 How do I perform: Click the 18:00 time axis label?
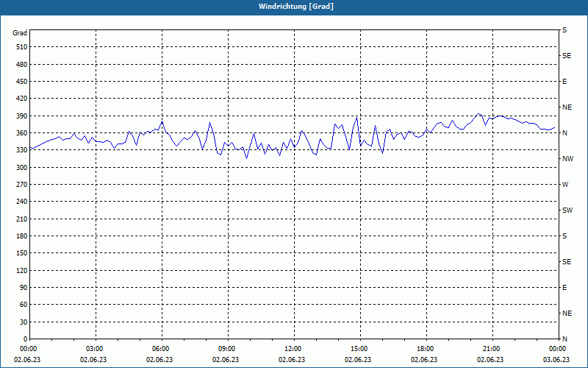[x=427, y=349]
